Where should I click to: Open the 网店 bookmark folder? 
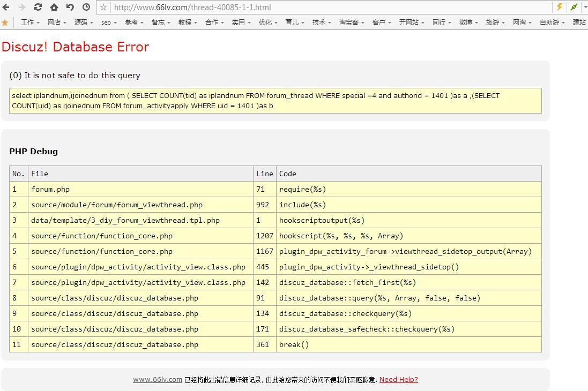pos(57,22)
